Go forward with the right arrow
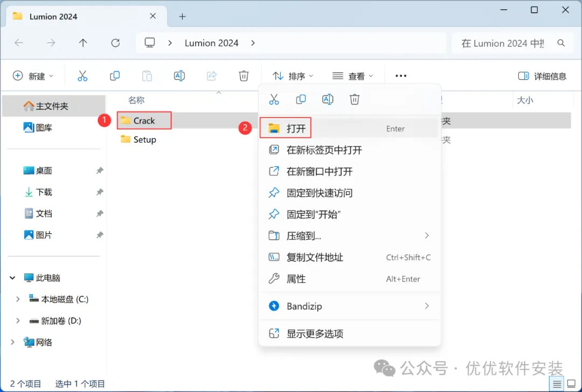 click(51, 43)
